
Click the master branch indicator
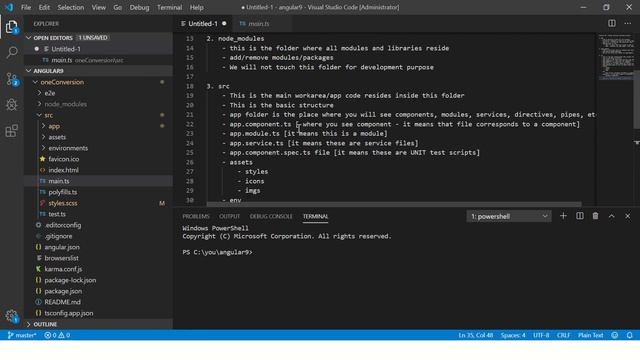(22, 335)
